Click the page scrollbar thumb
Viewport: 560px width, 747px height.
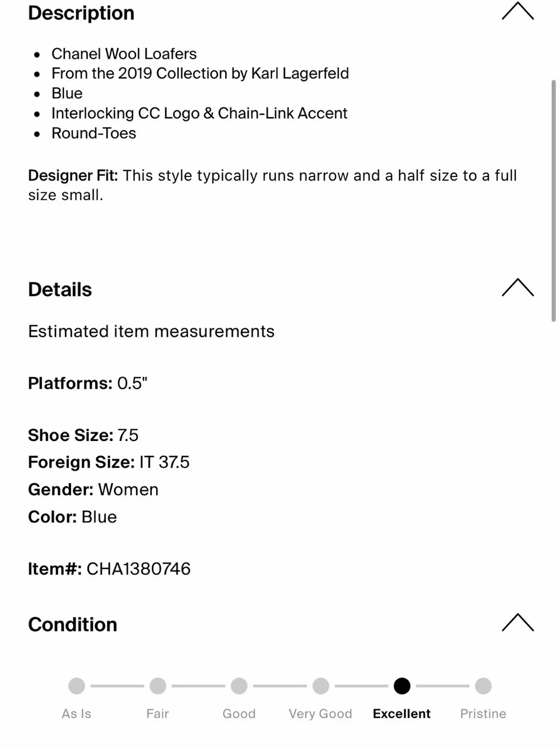click(x=554, y=201)
